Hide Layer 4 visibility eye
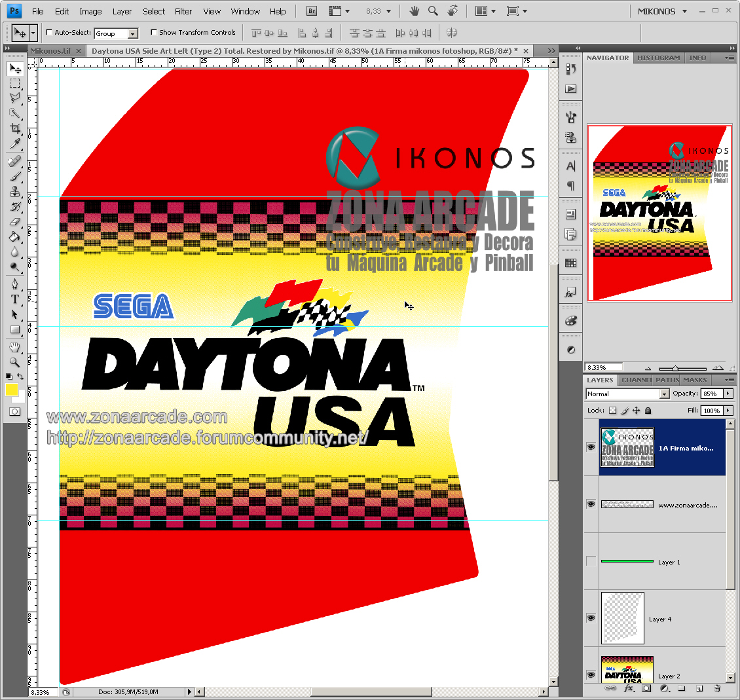The image size is (740, 700). (591, 618)
